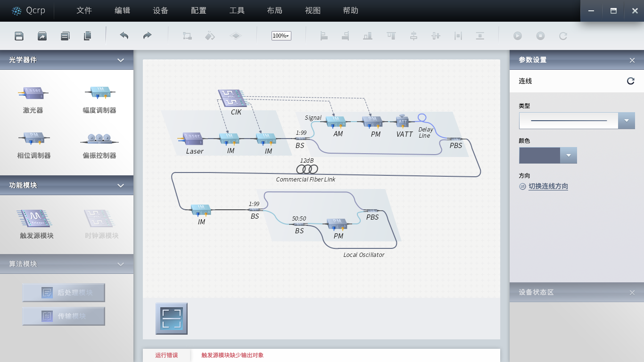Close the 设备状态区 panel
Image resolution: width=644 pixels, height=362 pixels.
tap(632, 292)
